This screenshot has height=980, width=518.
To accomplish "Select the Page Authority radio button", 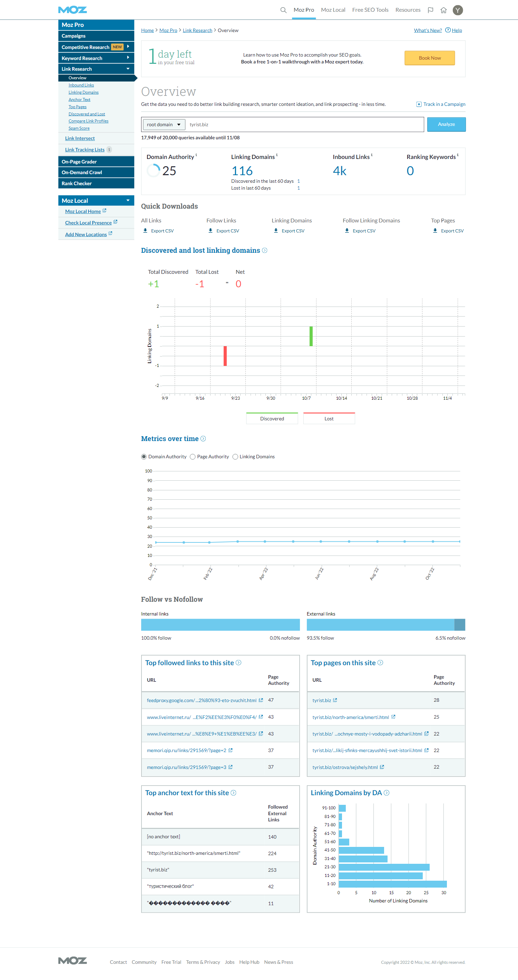I will click(193, 457).
